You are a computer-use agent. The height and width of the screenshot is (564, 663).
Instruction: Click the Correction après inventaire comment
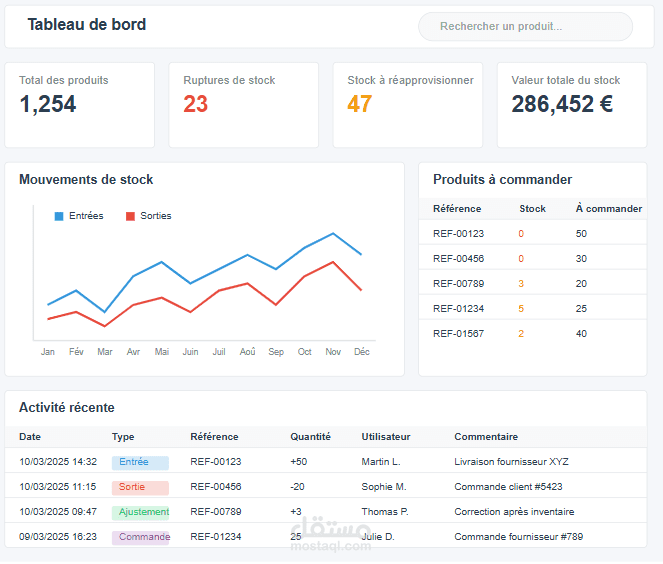tap(514, 512)
